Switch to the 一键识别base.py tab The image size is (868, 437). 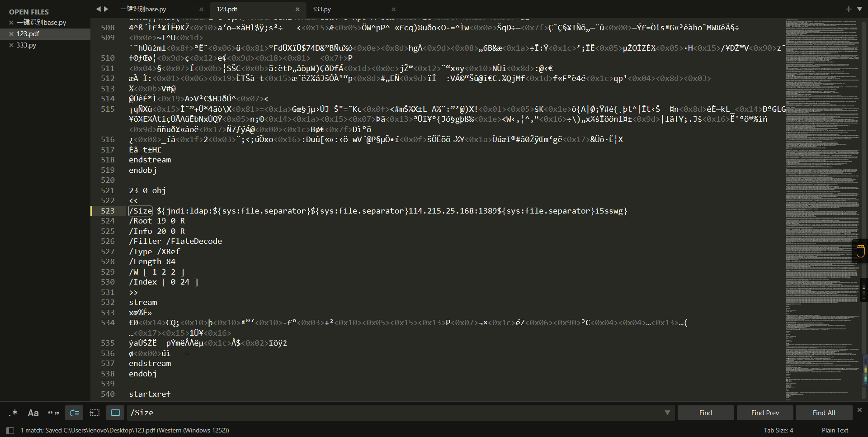click(x=143, y=9)
